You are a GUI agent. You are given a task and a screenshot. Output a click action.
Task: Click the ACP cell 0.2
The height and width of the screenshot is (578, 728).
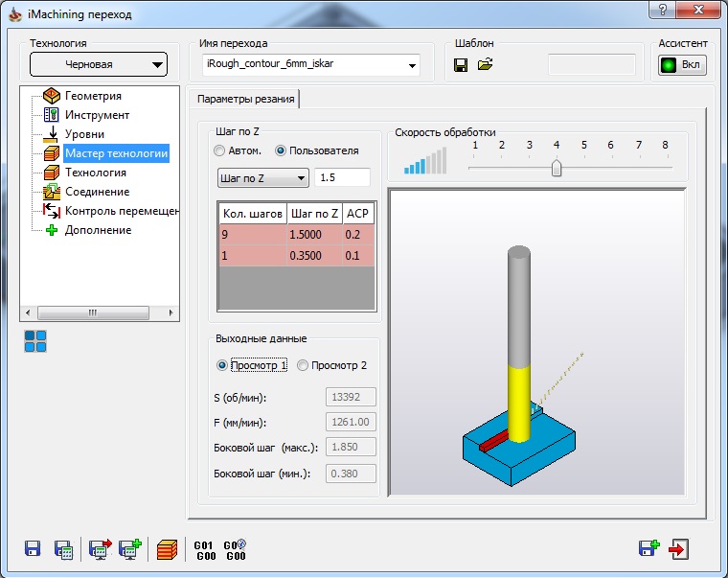point(358,235)
